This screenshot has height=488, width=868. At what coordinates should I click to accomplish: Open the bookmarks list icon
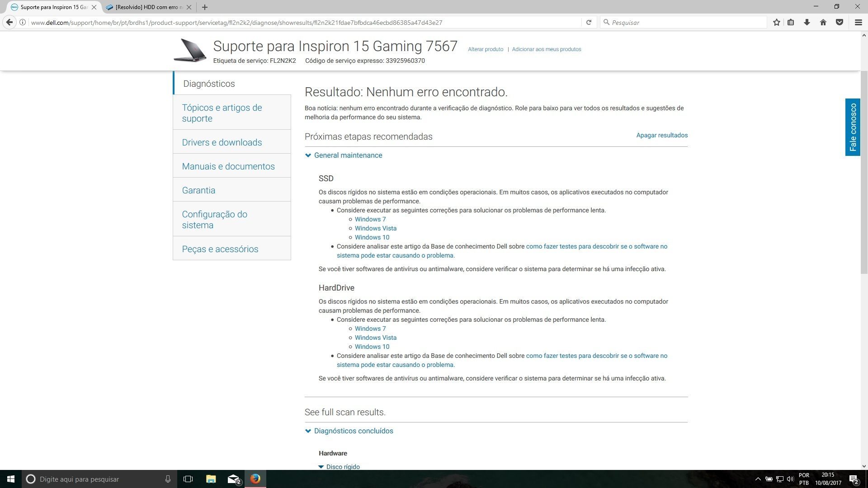point(791,22)
